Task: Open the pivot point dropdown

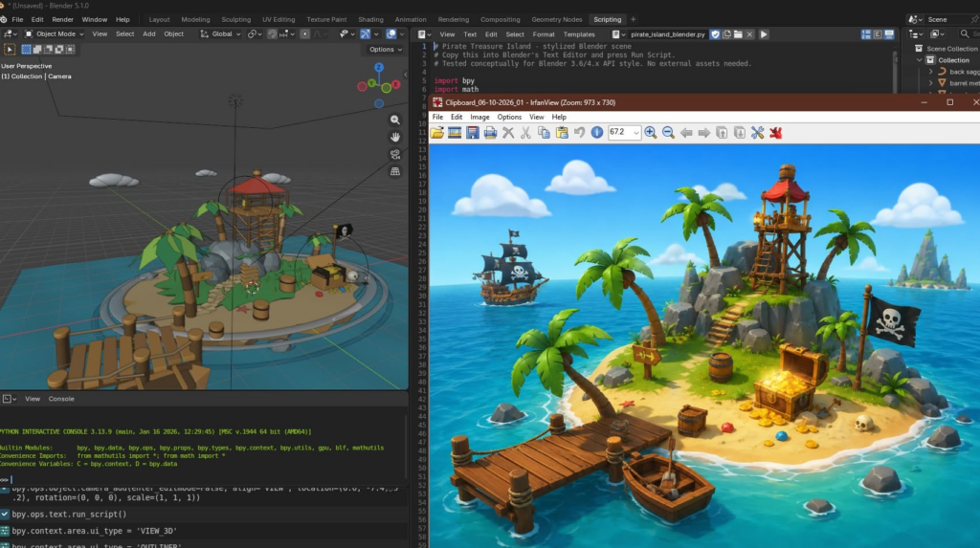Action: coord(254,34)
